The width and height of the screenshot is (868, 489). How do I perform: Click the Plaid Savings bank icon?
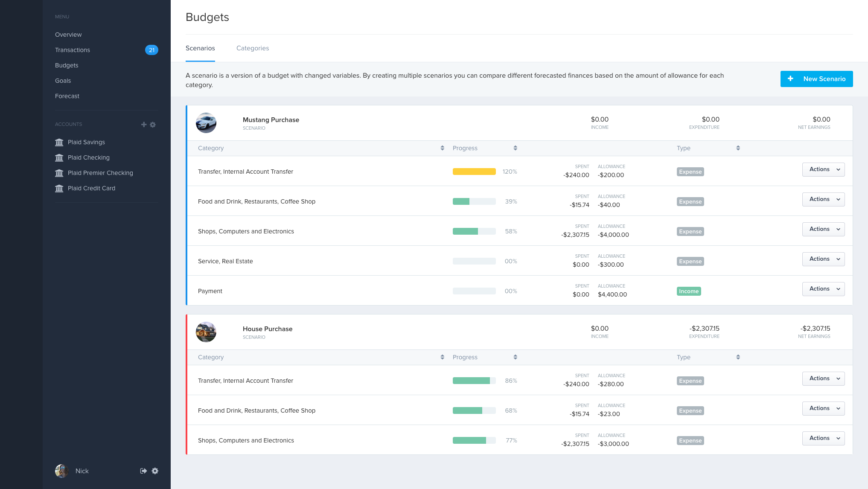point(59,142)
